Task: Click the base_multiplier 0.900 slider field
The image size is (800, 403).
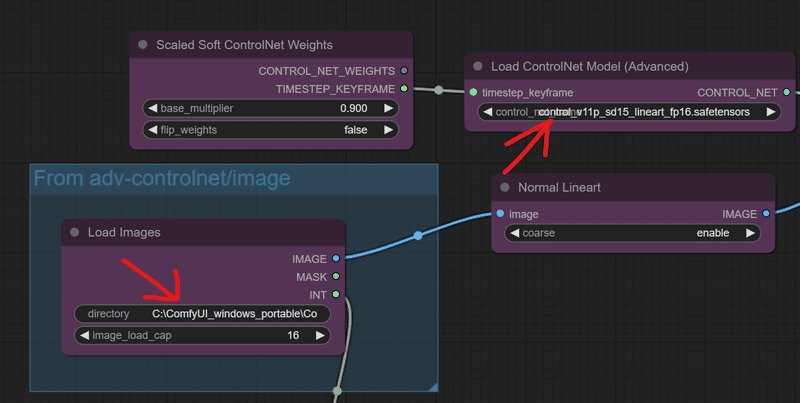Action: coord(270,108)
